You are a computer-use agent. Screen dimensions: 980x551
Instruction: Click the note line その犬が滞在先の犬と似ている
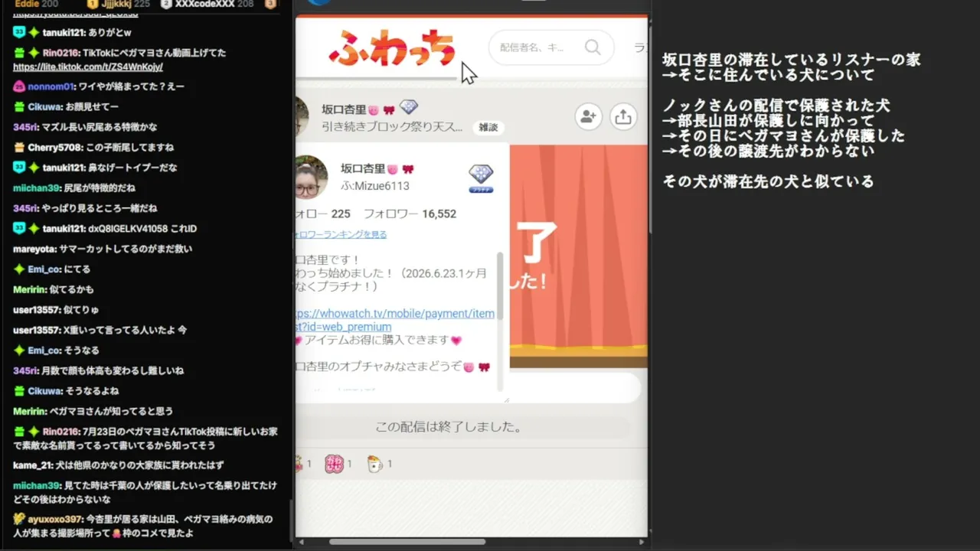click(x=769, y=182)
